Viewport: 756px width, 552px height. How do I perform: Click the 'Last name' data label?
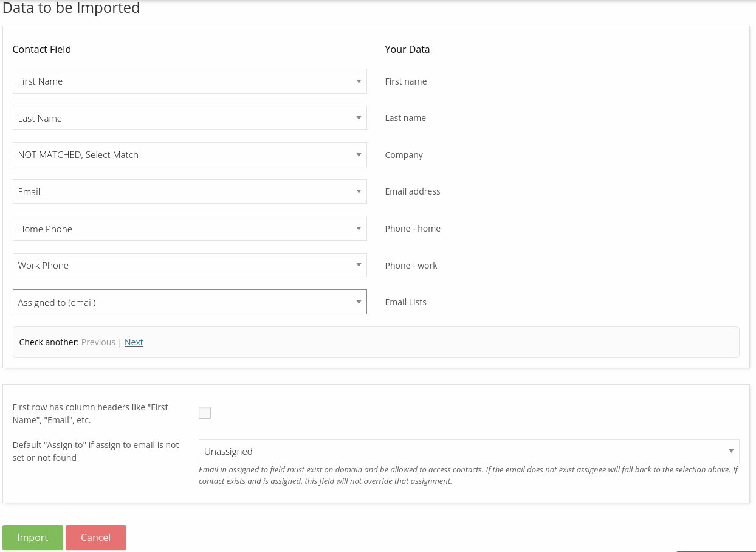point(405,118)
